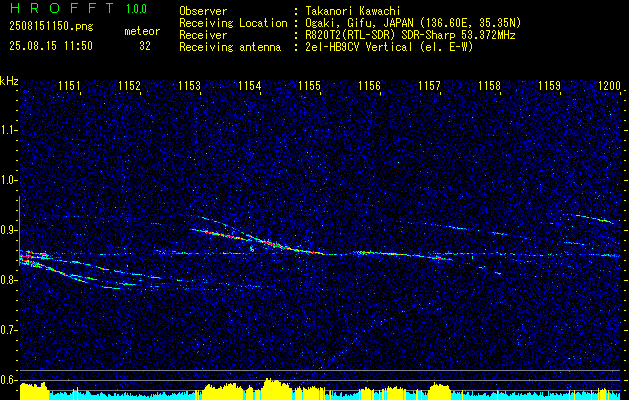The height and width of the screenshot is (400, 629).
Task: Click the 1.0 kHz frequency label
Action: point(8,180)
